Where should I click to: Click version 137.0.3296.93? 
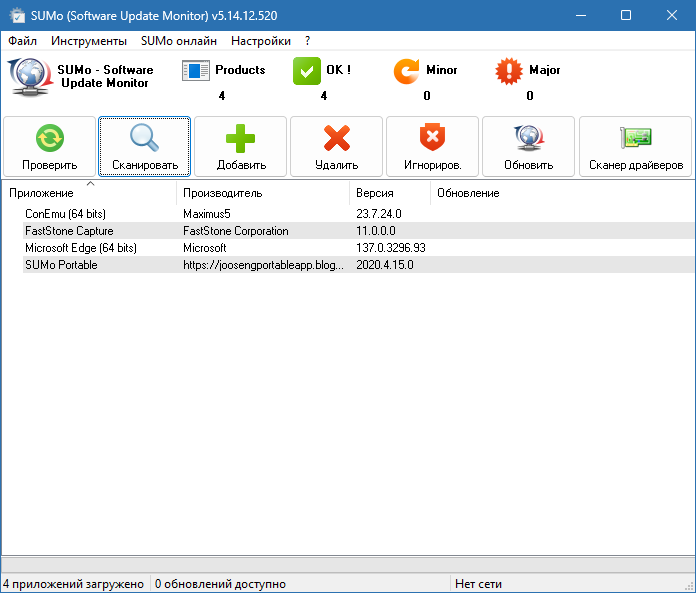pyautogui.click(x=391, y=248)
